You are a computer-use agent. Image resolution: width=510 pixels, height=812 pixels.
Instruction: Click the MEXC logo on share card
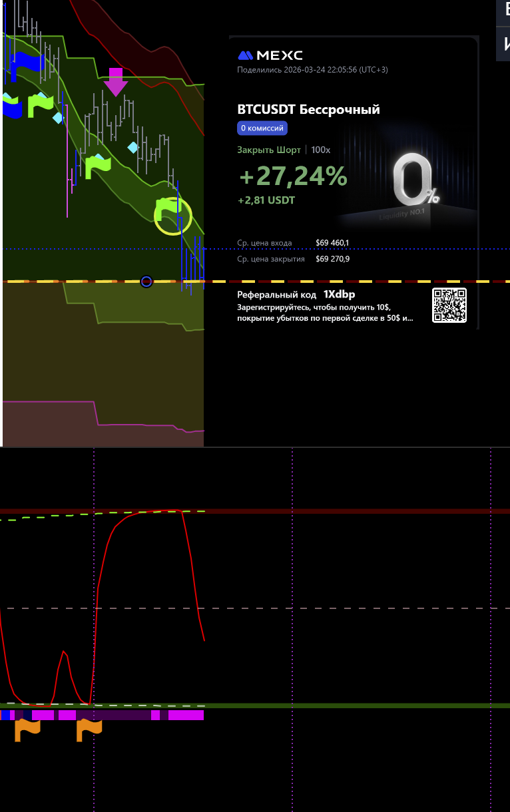pyautogui.click(x=270, y=55)
